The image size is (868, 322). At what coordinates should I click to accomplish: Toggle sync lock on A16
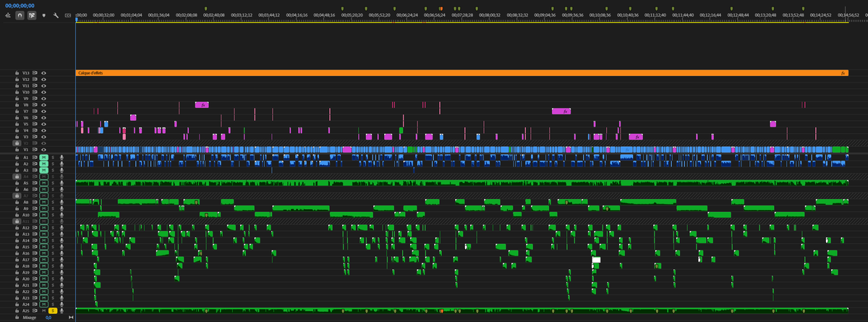(x=35, y=253)
